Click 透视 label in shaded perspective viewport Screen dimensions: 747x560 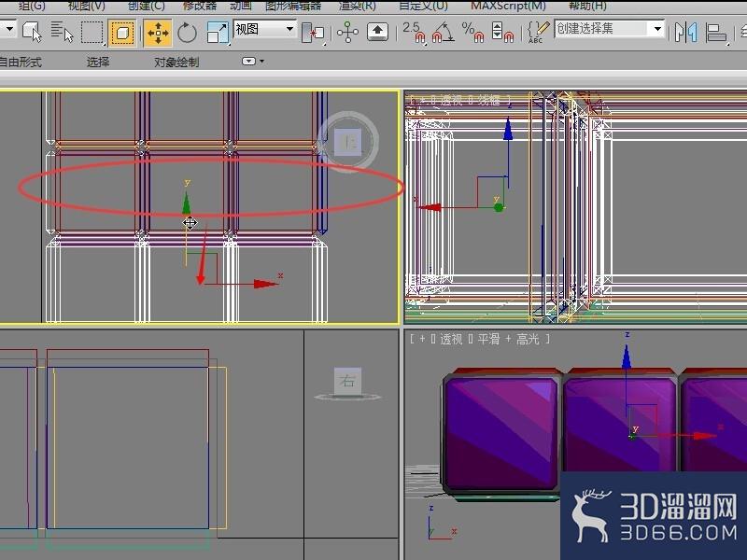click(x=451, y=339)
